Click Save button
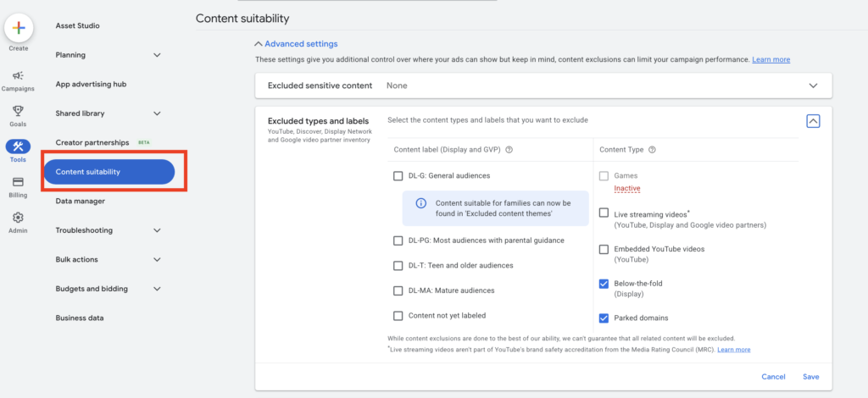This screenshot has width=868, height=398. (x=811, y=377)
